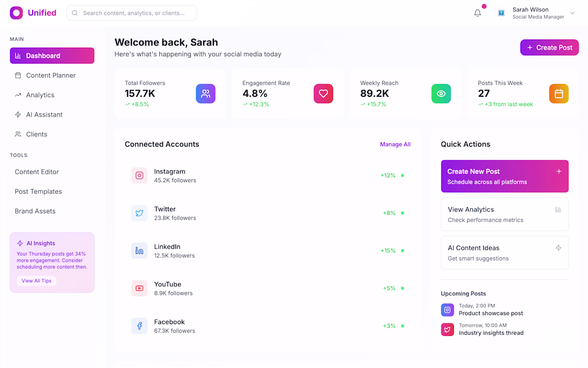This screenshot has width=588, height=368.
Task: Click the LinkedIn account icon
Action: point(139,250)
